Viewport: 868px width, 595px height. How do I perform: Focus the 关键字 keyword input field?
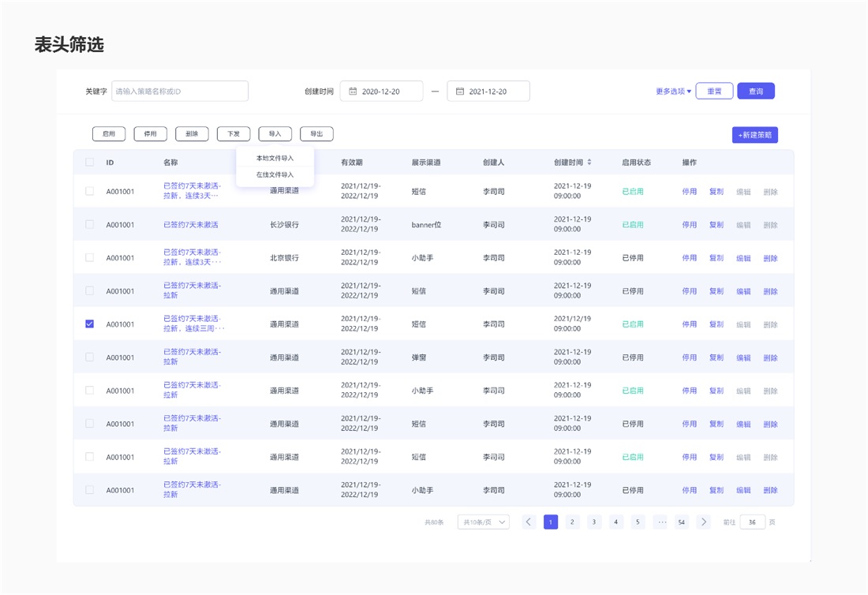(x=180, y=92)
